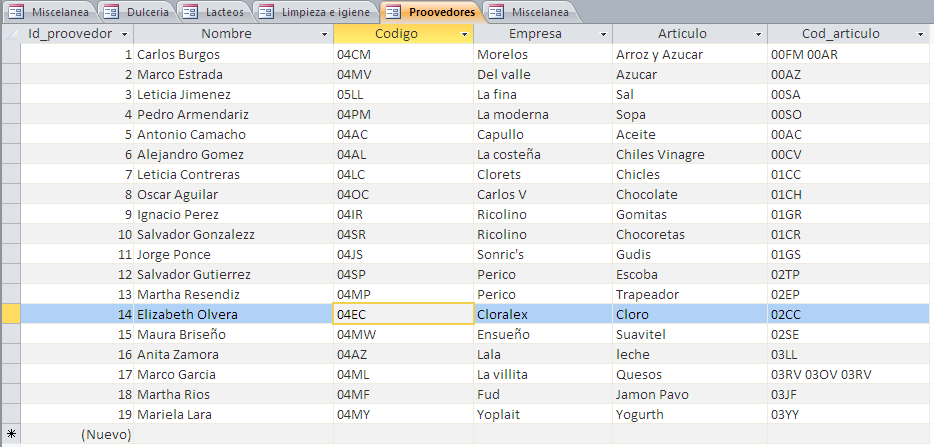934x447 pixels.
Task: Click the Articulo cell Chocoretas
Action: click(x=690, y=234)
